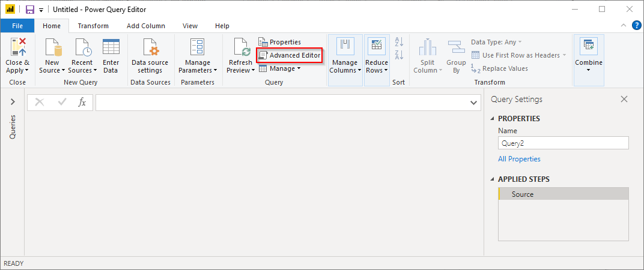Open the New Source icon
The image size is (644, 270).
pyautogui.click(x=53, y=47)
